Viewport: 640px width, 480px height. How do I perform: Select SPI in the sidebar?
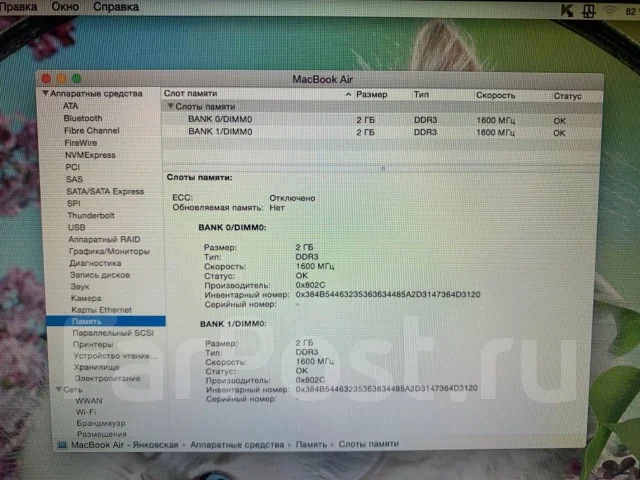coord(74,203)
